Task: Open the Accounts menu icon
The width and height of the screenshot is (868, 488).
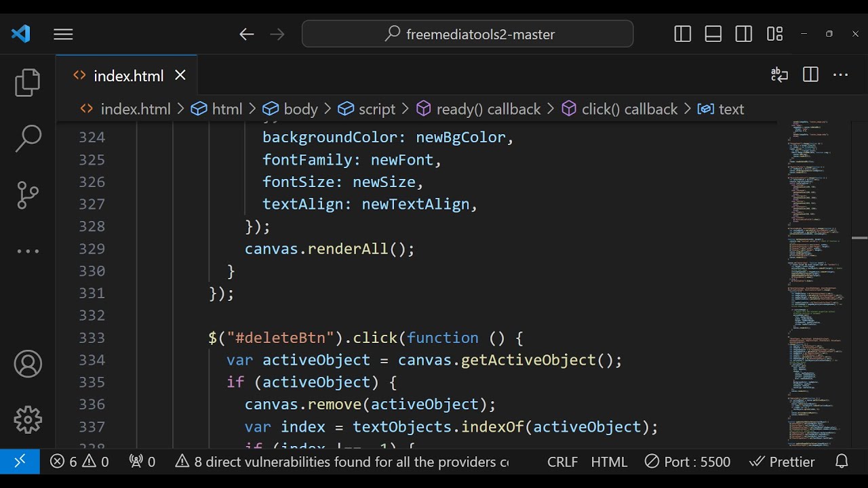Action: click(28, 365)
